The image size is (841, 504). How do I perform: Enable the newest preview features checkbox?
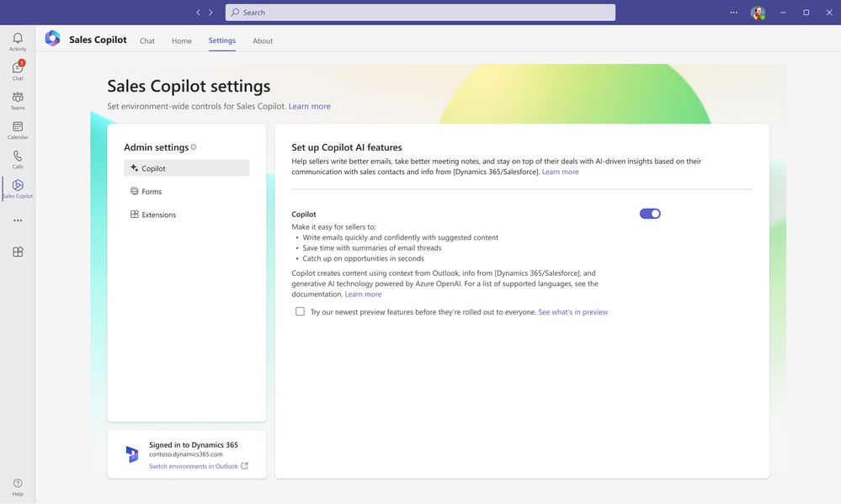pyautogui.click(x=300, y=311)
